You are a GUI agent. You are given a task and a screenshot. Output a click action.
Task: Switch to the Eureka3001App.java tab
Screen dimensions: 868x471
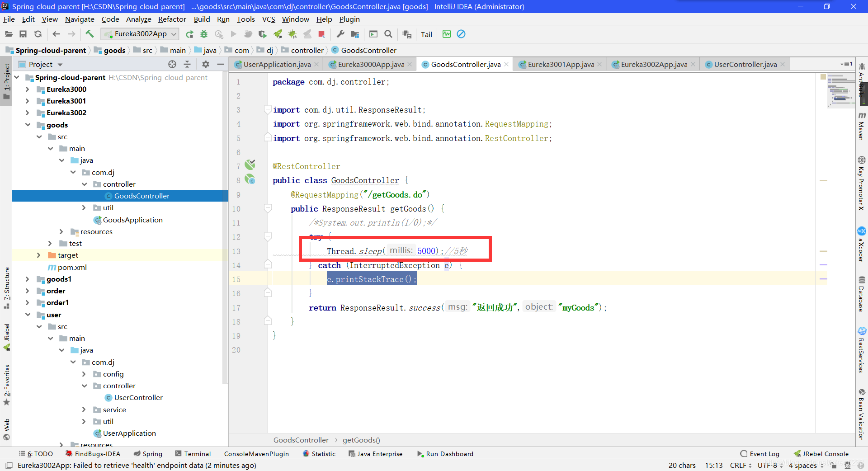(x=561, y=64)
